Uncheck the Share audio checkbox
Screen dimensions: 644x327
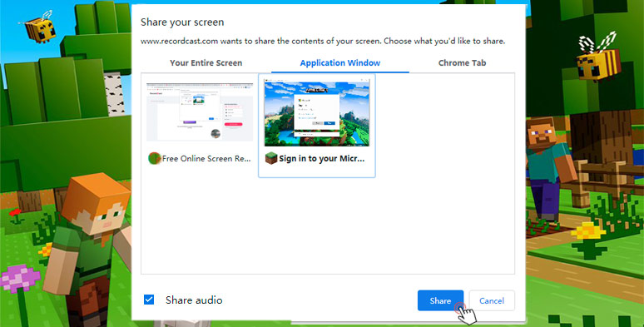coord(149,300)
